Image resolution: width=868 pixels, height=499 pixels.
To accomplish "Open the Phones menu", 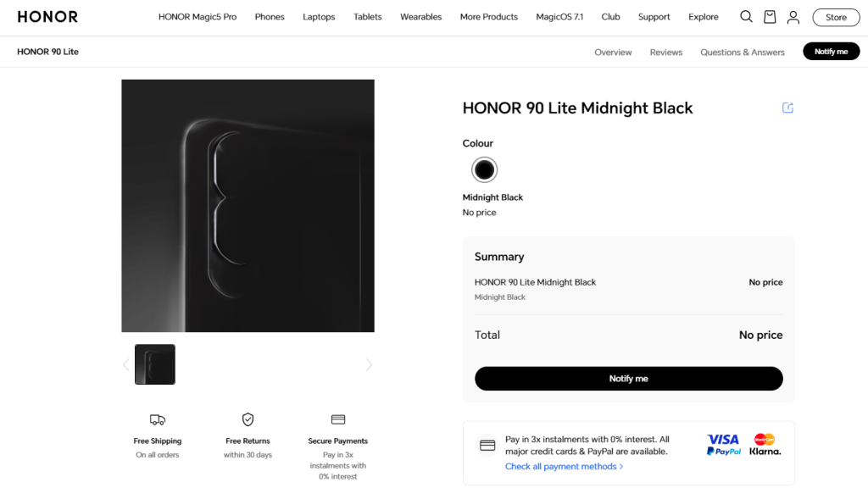I will click(270, 17).
